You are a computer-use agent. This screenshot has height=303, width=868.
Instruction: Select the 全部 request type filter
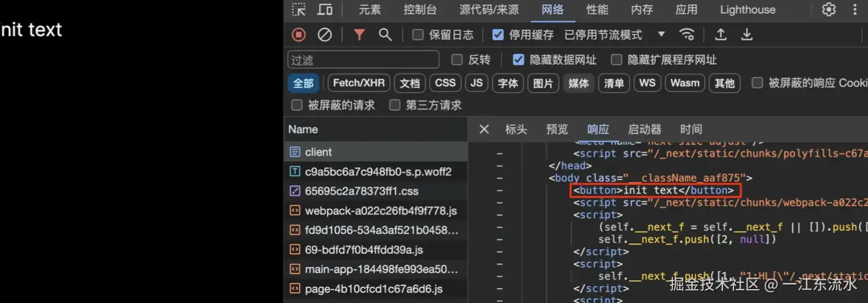303,83
